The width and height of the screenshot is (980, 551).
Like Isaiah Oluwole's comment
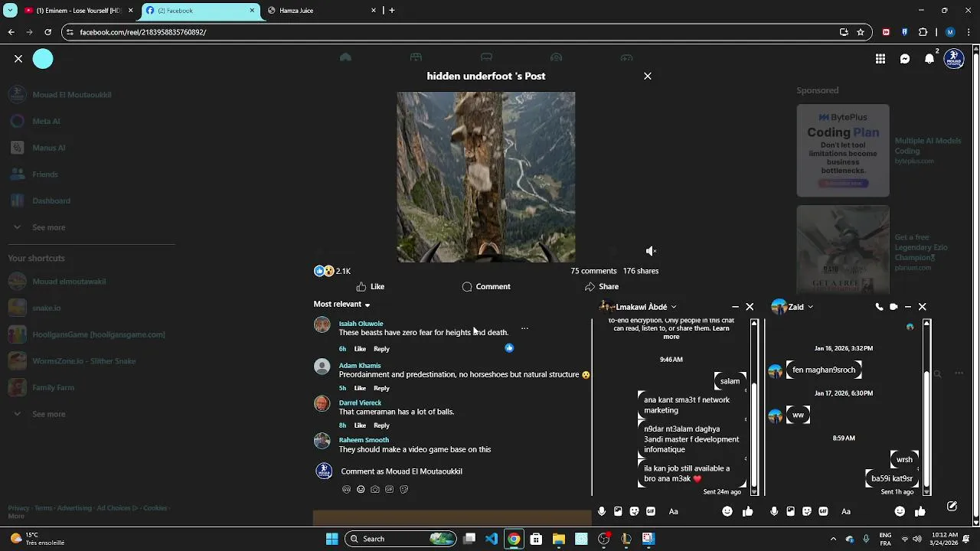coord(360,349)
